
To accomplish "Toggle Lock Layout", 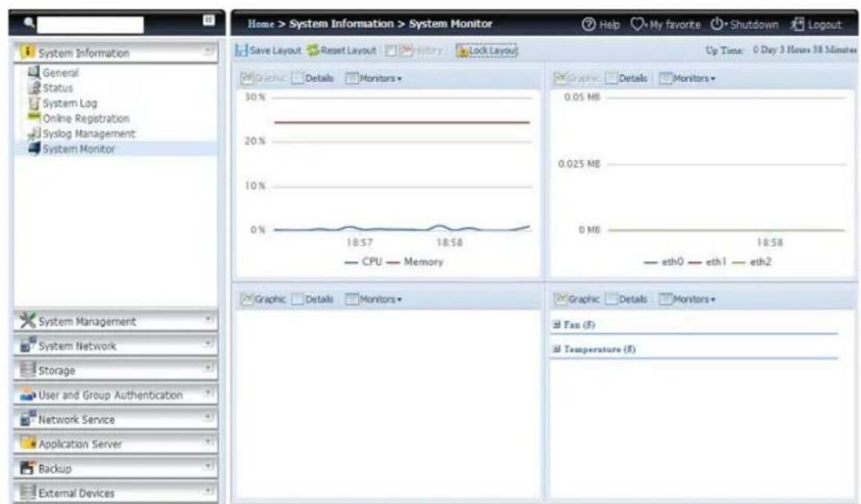I will pos(486,51).
